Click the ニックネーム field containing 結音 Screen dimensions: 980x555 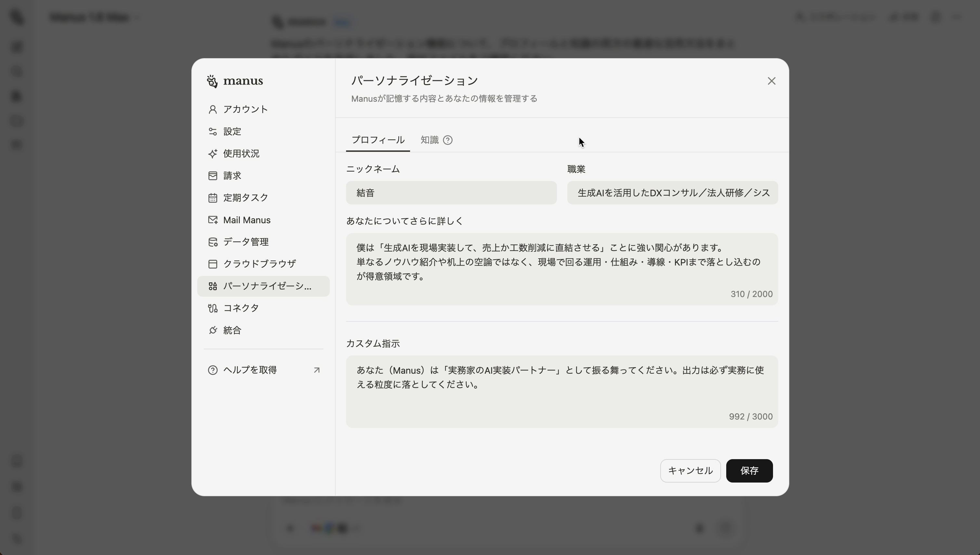pyautogui.click(x=451, y=193)
